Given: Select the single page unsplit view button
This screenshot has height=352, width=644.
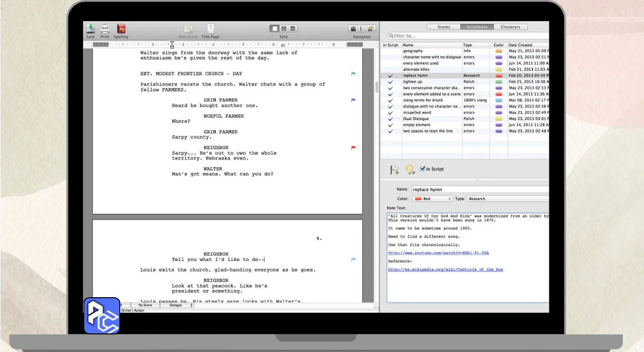Looking at the screenshot, I should [275, 29].
